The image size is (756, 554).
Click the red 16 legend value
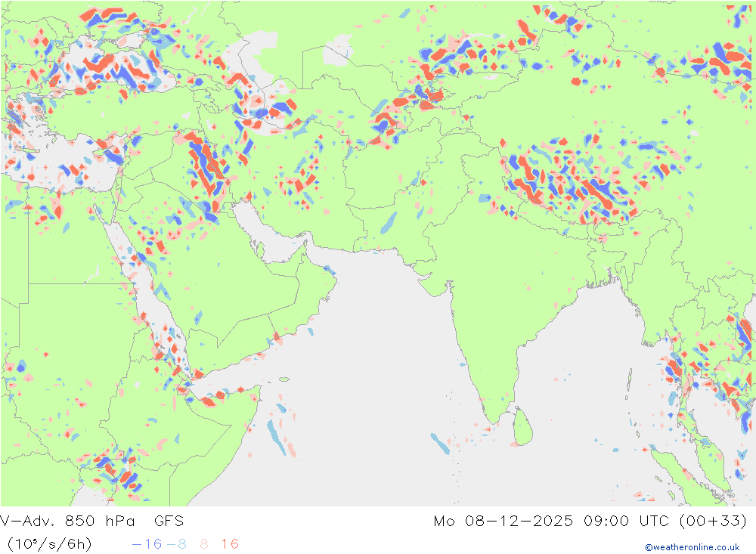[x=230, y=544]
